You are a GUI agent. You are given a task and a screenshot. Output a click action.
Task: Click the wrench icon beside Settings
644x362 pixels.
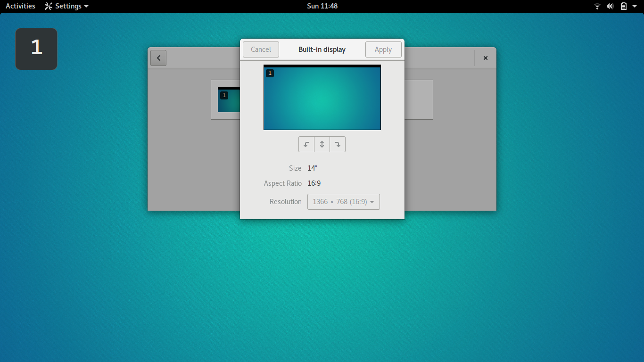pos(48,6)
